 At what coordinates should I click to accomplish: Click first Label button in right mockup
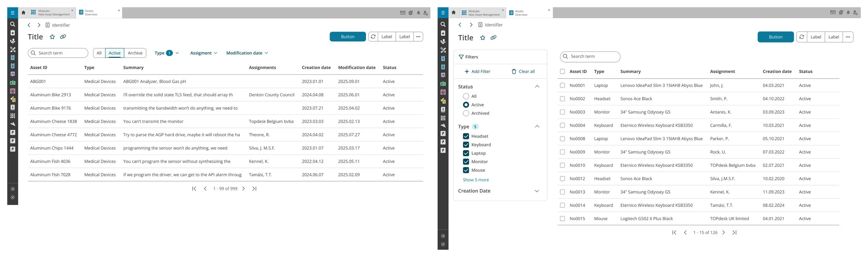816,37
